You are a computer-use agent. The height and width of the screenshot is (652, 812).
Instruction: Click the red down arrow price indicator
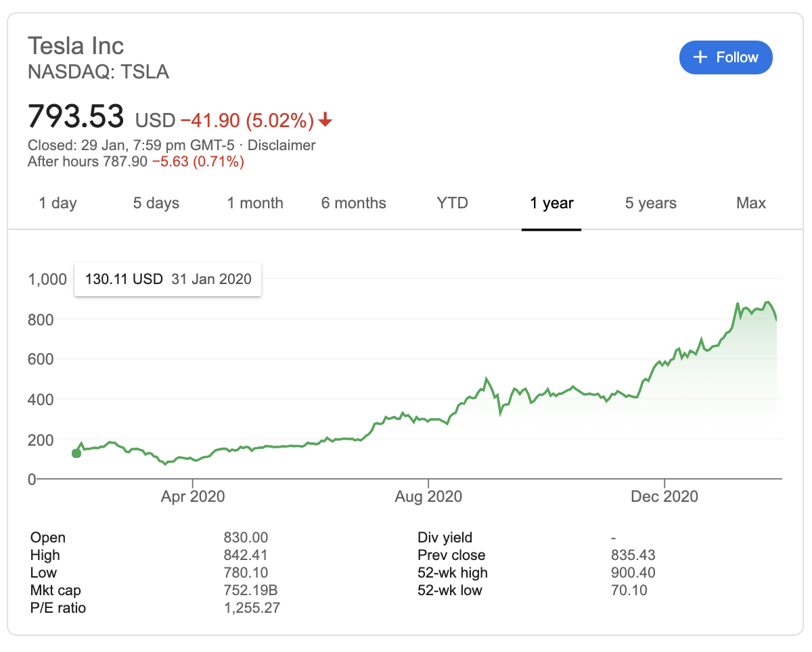click(x=325, y=120)
